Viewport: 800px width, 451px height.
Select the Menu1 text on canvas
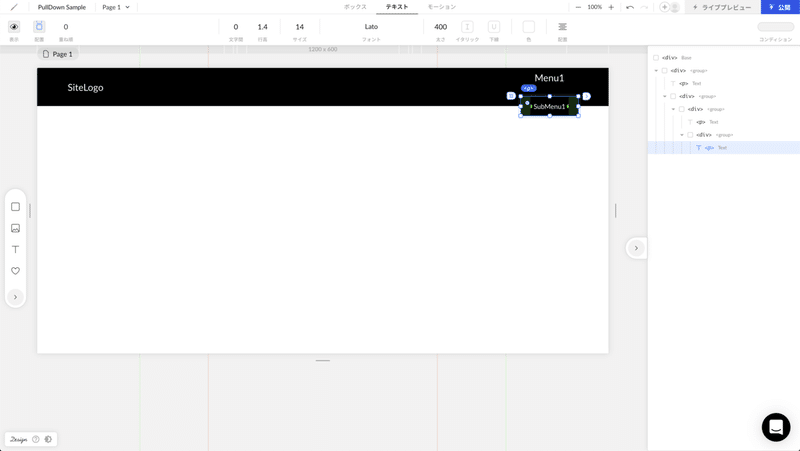(x=549, y=78)
